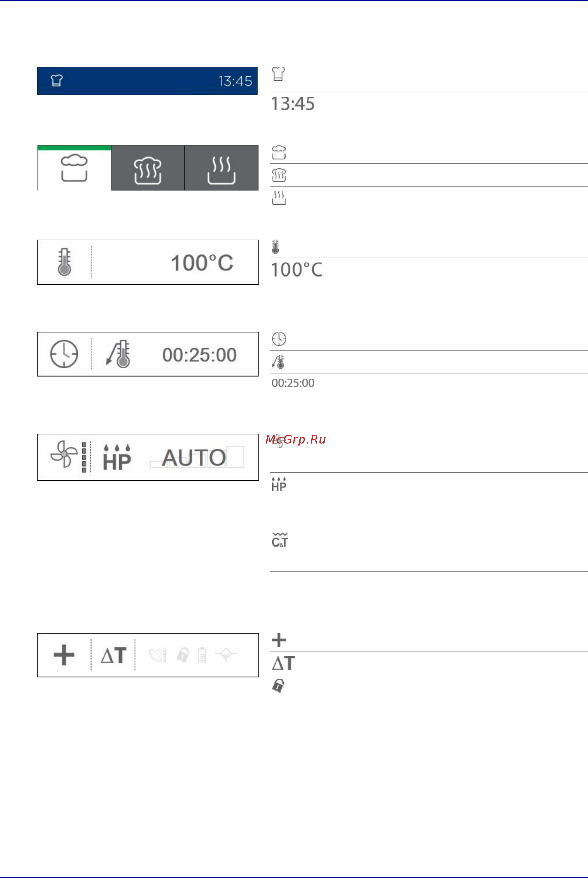Click the combi mode icon in the legend list
The height and width of the screenshot is (878, 588).
pyautogui.click(x=279, y=175)
